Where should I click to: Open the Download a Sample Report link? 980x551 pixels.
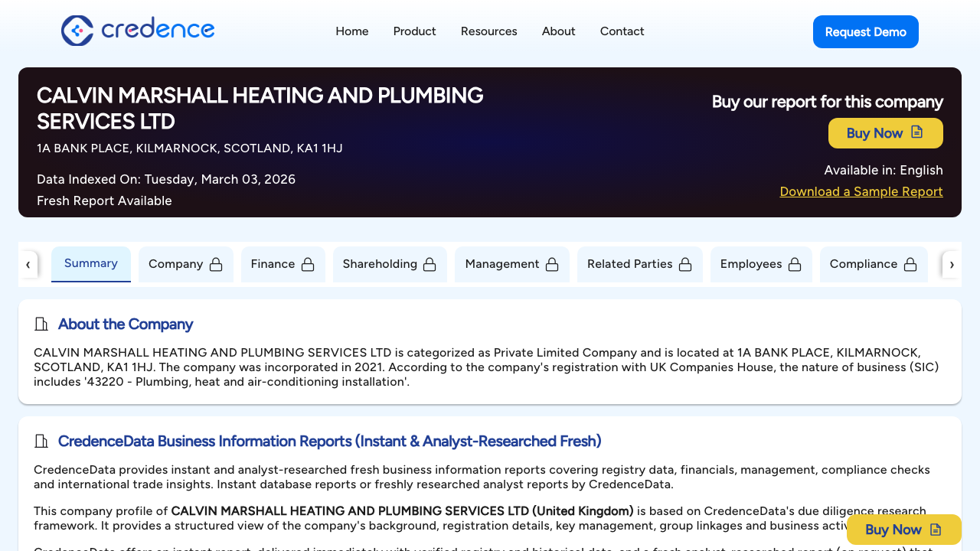click(861, 191)
